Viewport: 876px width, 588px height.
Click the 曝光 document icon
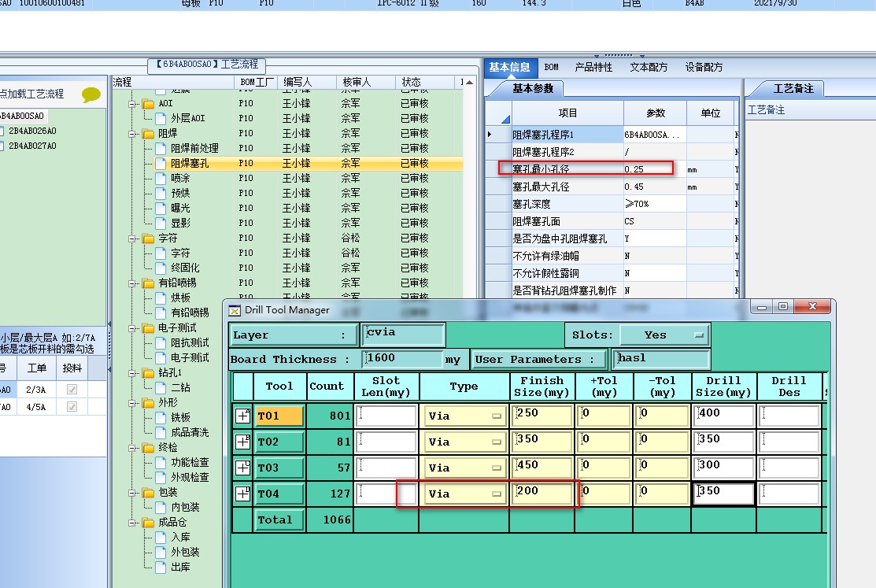161,209
